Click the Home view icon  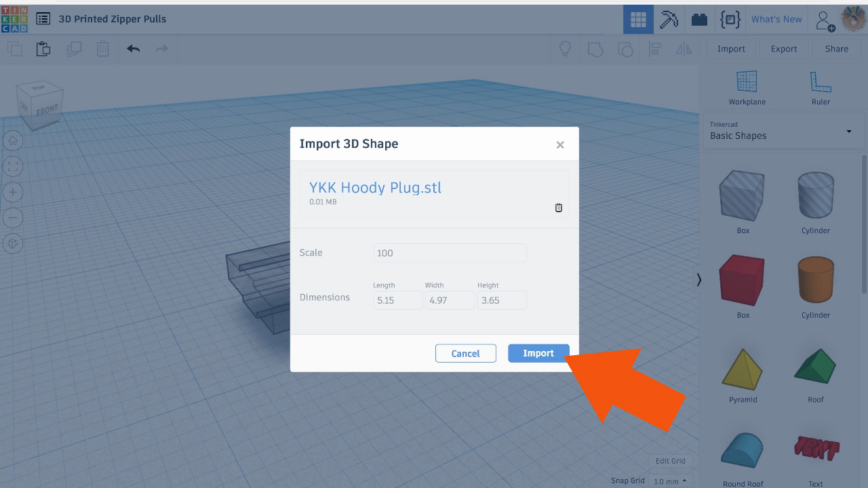13,140
